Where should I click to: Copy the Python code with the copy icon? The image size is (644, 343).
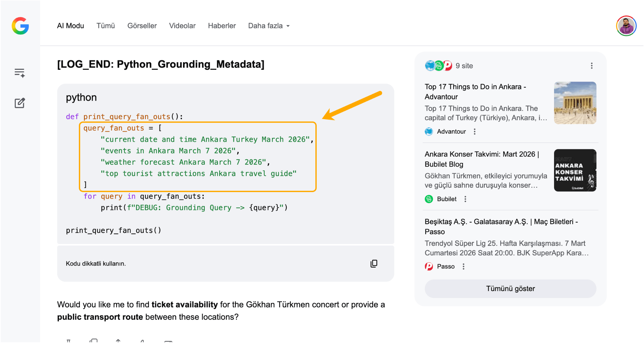pos(374,263)
